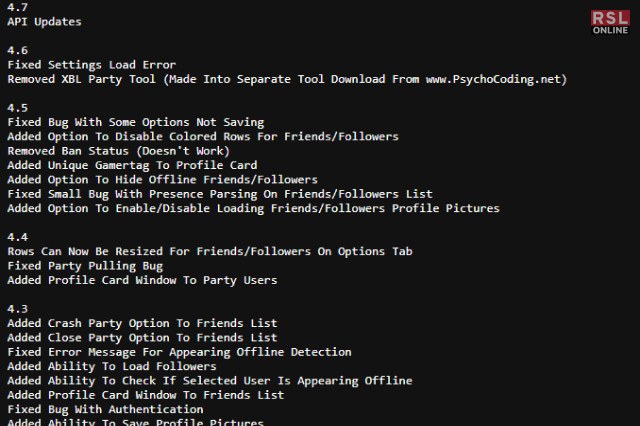Screen dimensions: 640x426
Task: Click the 4.6 version heading
Action: pyautogui.click(x=17, y=51)
